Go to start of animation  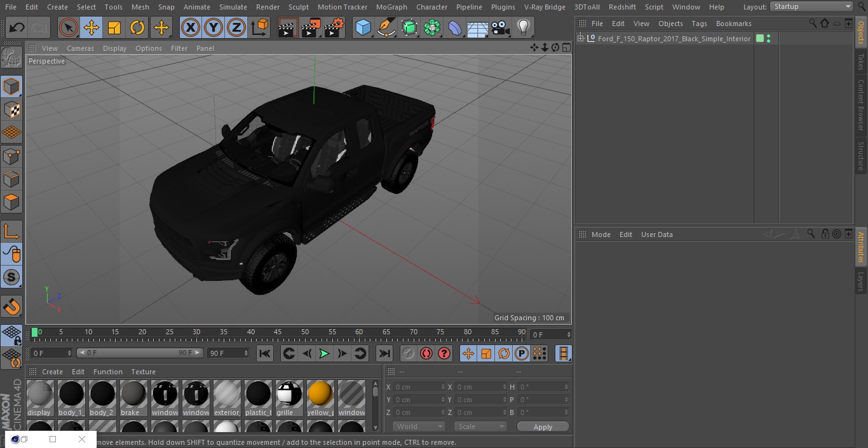pos(265,353)
